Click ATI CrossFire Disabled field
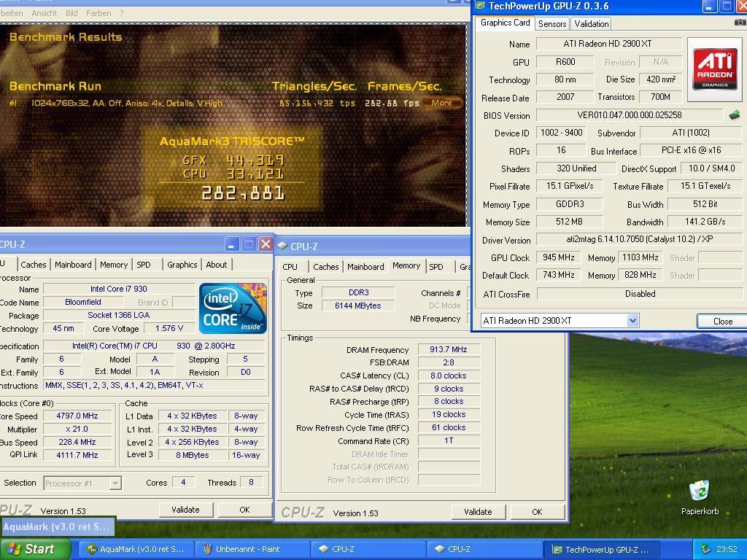The image size is (747, 560). (639, 294)
